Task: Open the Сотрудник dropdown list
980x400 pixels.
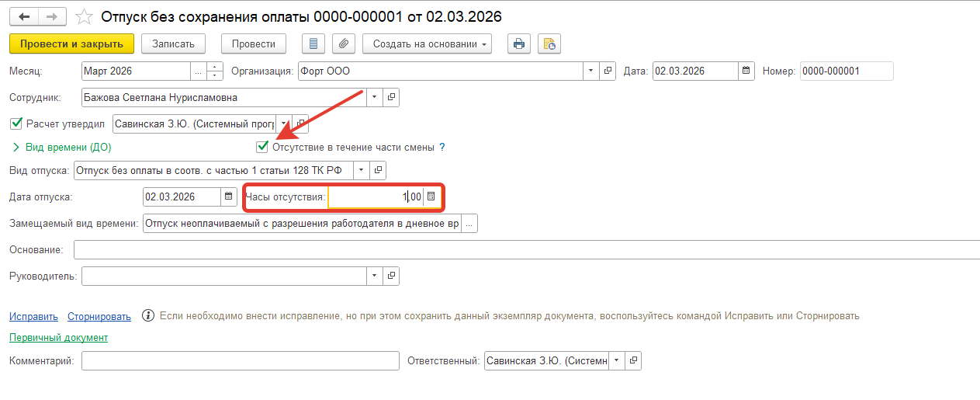Action: pyautogui.click(x=375, y=97)
